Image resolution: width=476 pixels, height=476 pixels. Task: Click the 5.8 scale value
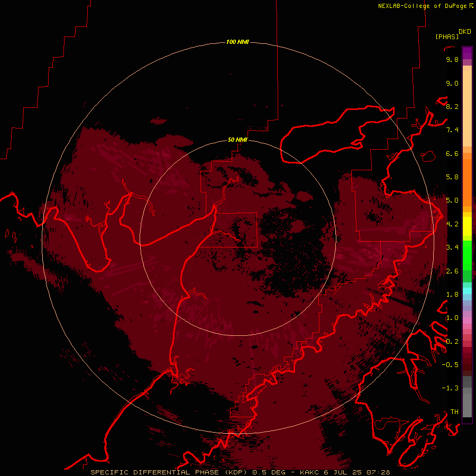tap(452, 177)
